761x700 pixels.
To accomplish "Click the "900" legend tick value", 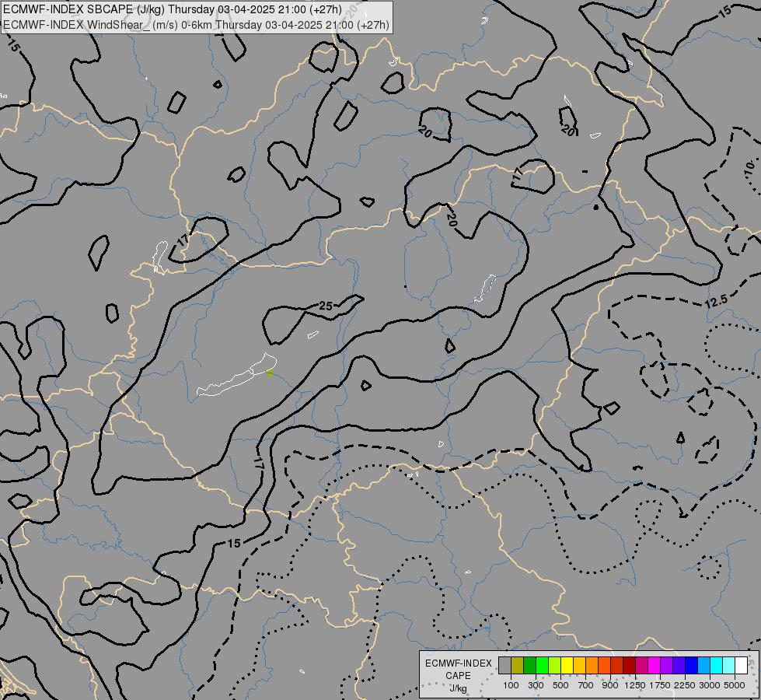I will [x=610, y=685].
